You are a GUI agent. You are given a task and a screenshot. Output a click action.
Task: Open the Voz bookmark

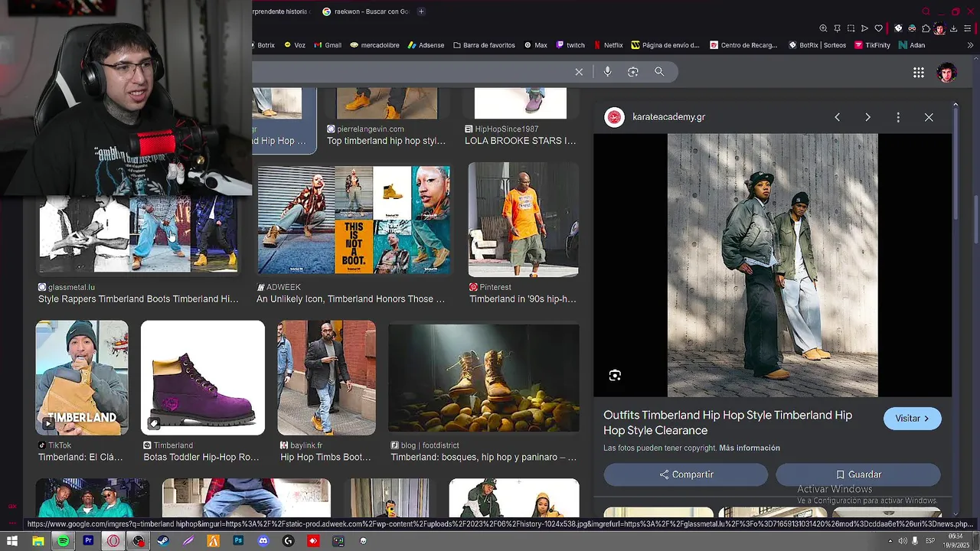pyautogui.click(x=295, y=45)
